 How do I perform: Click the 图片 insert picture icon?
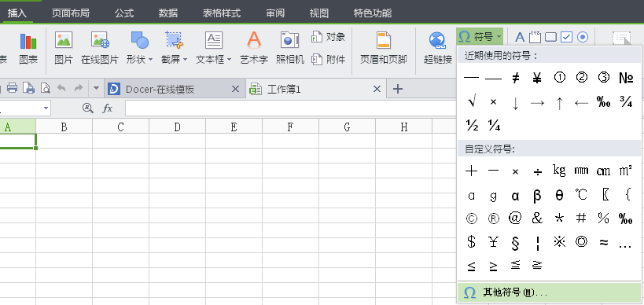click(x=64, y=49)
